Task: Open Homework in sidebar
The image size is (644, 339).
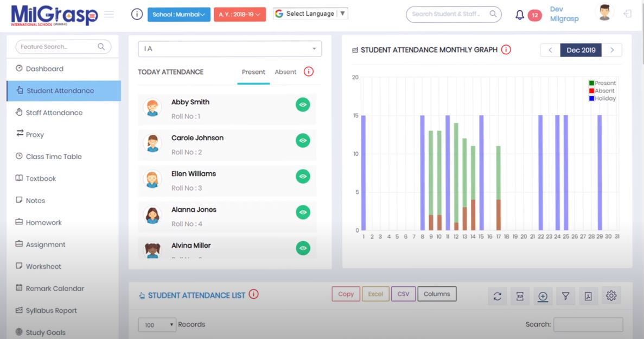Action: point(62,223)
